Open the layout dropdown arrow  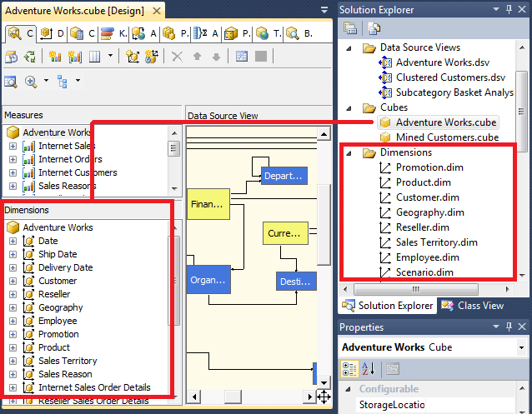click(x=78, y=81)
